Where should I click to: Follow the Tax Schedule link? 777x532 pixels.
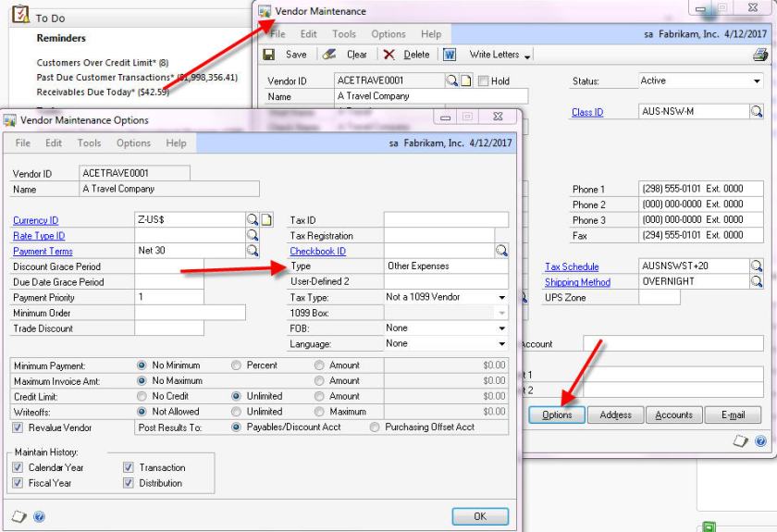pos(572,266)
